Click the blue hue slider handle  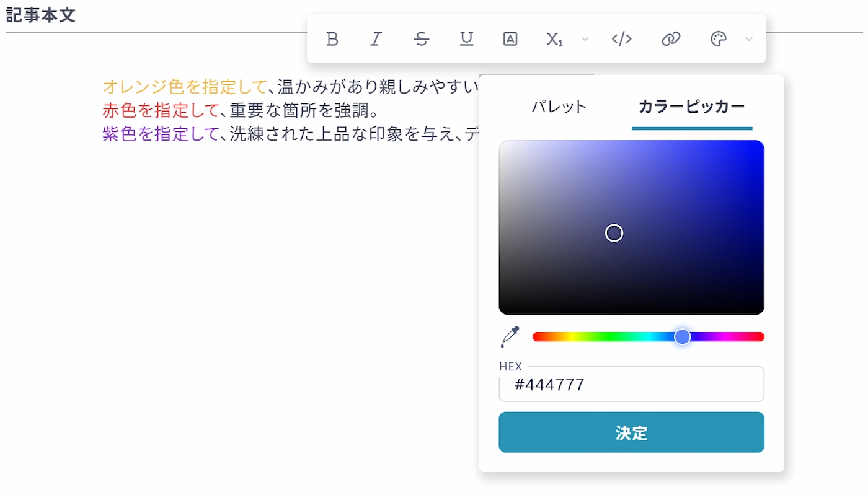(682, 336)
